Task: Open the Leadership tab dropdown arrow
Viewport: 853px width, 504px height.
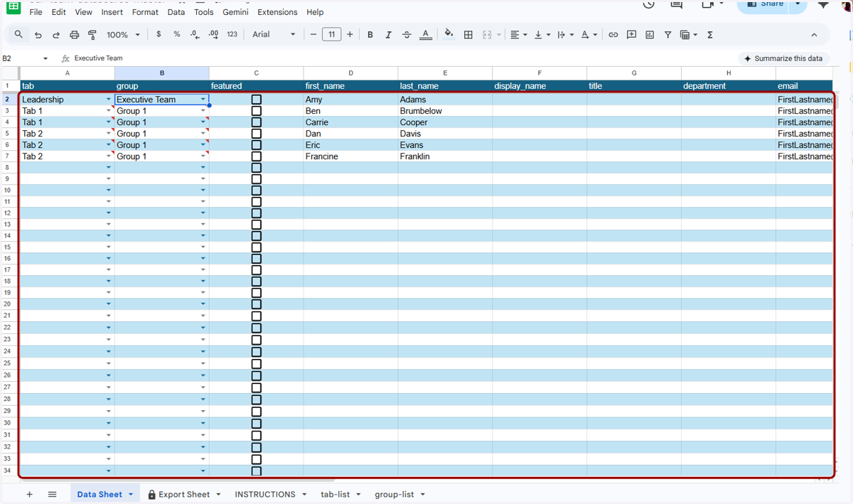Action: tap(109, 100)
